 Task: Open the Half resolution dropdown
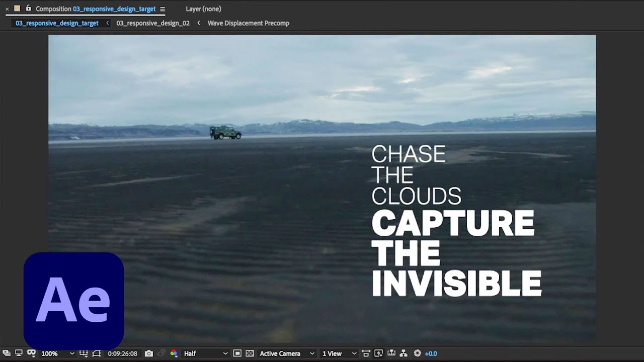[x=206, y=353]
